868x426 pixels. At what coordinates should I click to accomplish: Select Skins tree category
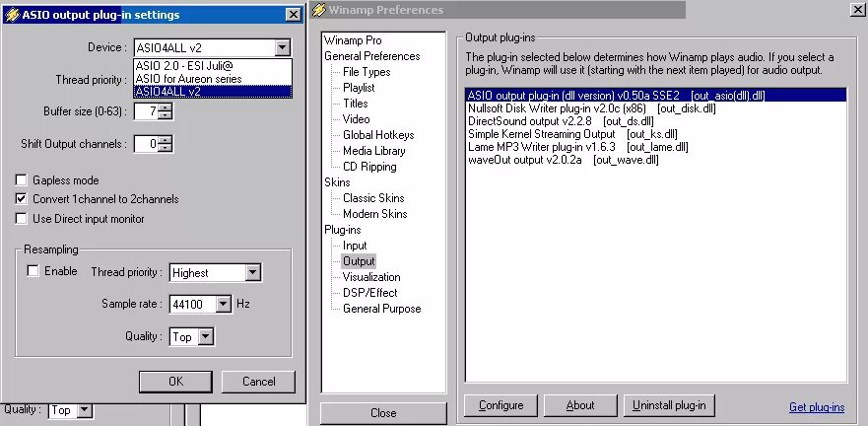[x=337, y=182]
